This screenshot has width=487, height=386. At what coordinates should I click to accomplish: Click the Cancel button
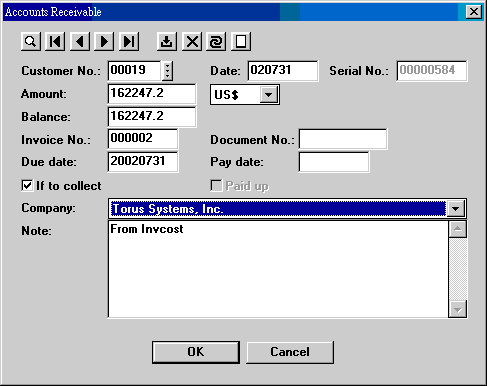point(290,352)
